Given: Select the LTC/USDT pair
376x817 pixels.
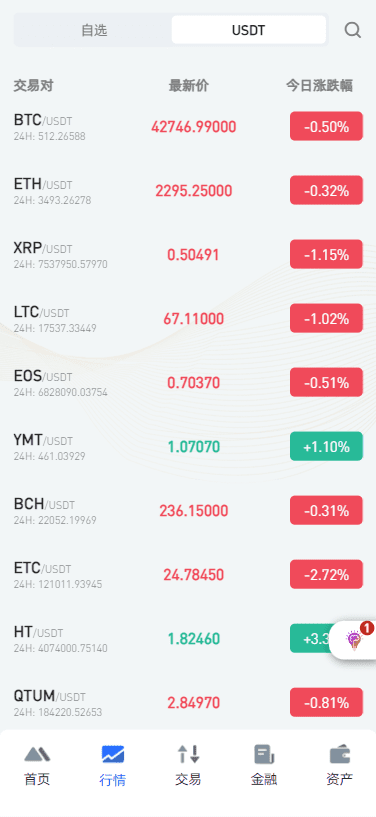Looking at the screenshot, I should pos(188,318).
